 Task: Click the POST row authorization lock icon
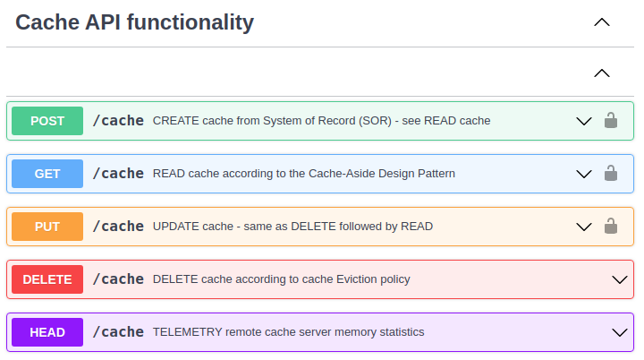[x=611, y=121]
